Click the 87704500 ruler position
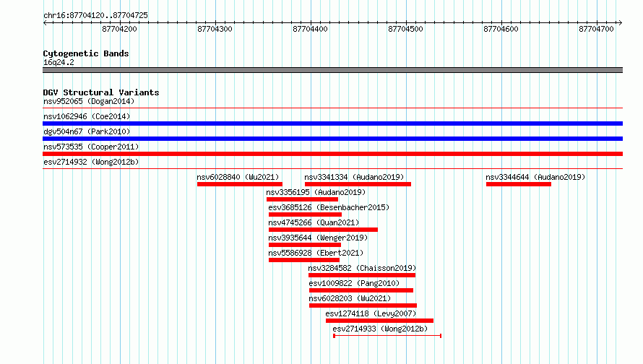643x364 pixels. coord(405,29)
